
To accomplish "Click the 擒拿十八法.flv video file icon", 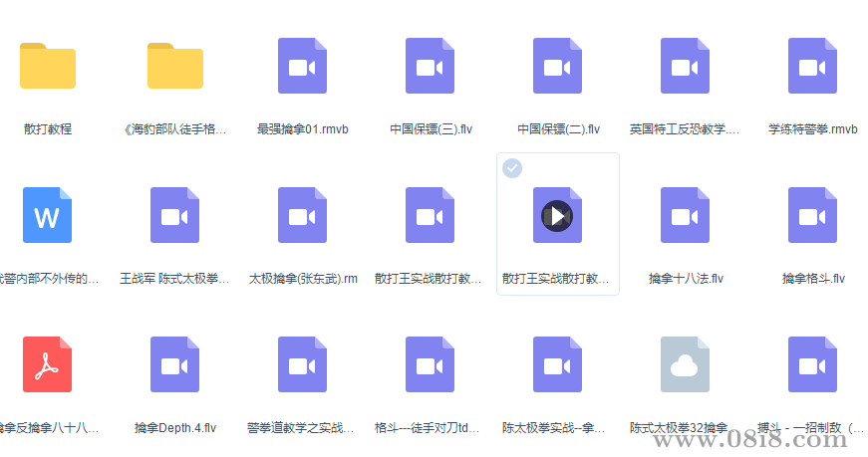I will click(685, 215).
